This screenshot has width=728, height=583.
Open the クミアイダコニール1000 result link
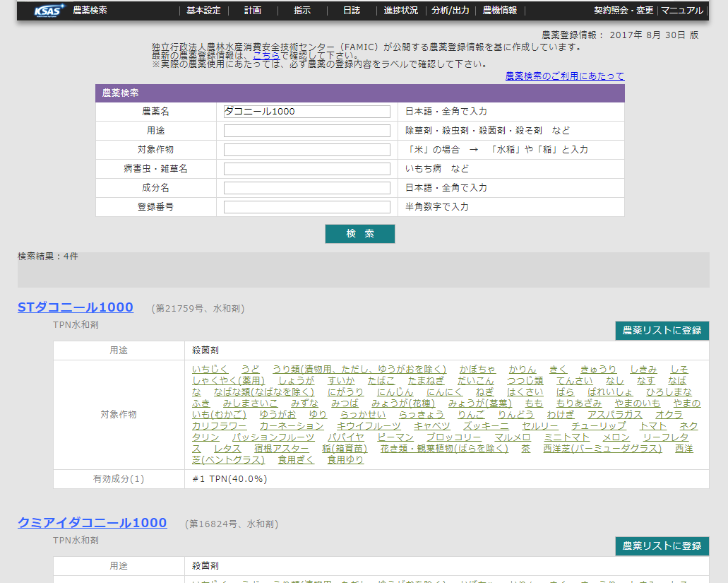click(x=92, y=523)
